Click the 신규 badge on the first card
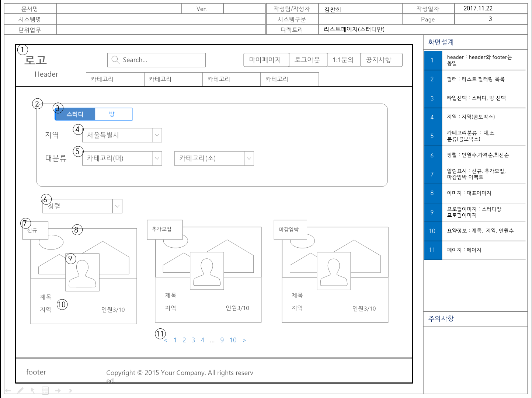Screen dimensions: 532x398 tap(35, 230)
